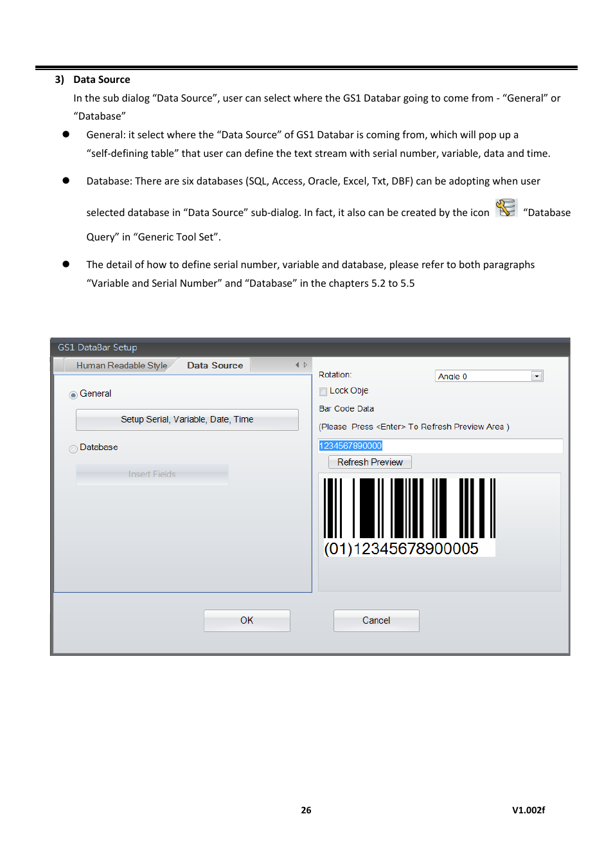Click the Refresh Preview button
613x868 pixels.
click(370, 462)
